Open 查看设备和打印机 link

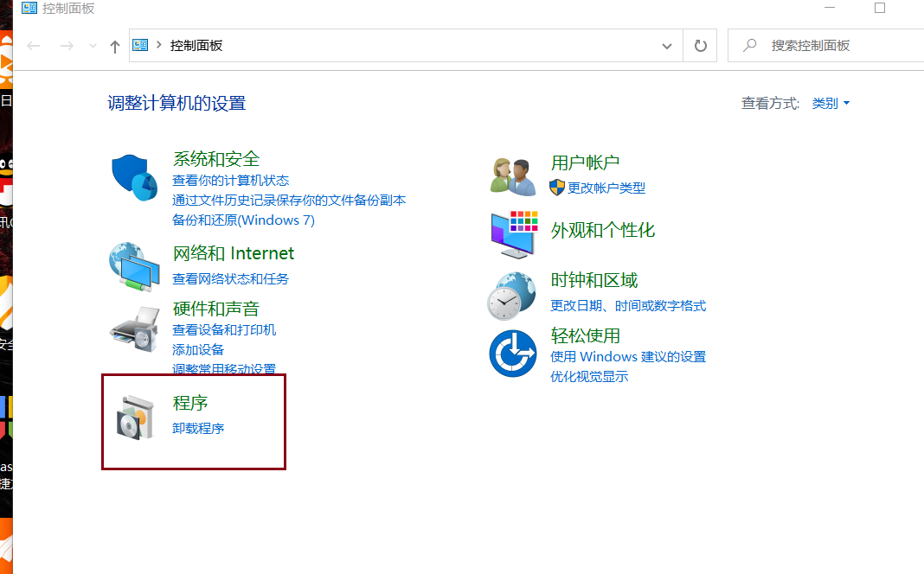224,329
